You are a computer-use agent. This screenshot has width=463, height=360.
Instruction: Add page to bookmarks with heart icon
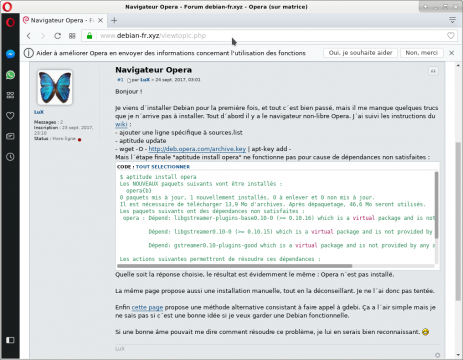(x=451, y=36)
